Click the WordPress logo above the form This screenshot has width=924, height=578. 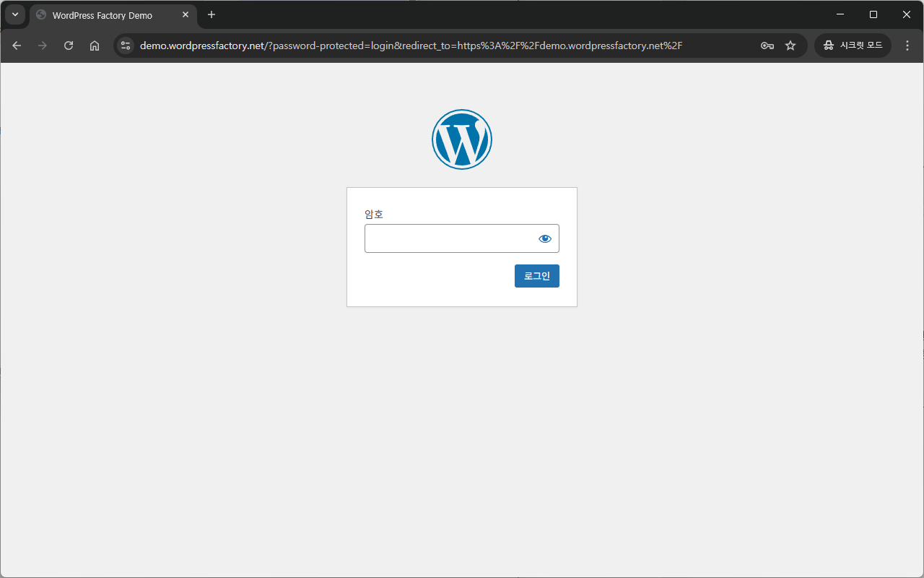click(x=462, y=139)
